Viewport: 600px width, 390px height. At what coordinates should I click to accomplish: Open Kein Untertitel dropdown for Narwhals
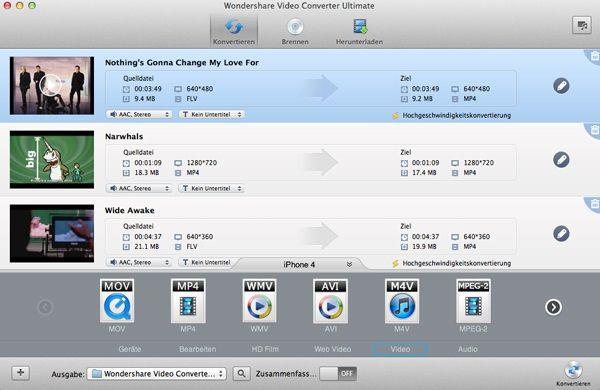click(212, 188)
